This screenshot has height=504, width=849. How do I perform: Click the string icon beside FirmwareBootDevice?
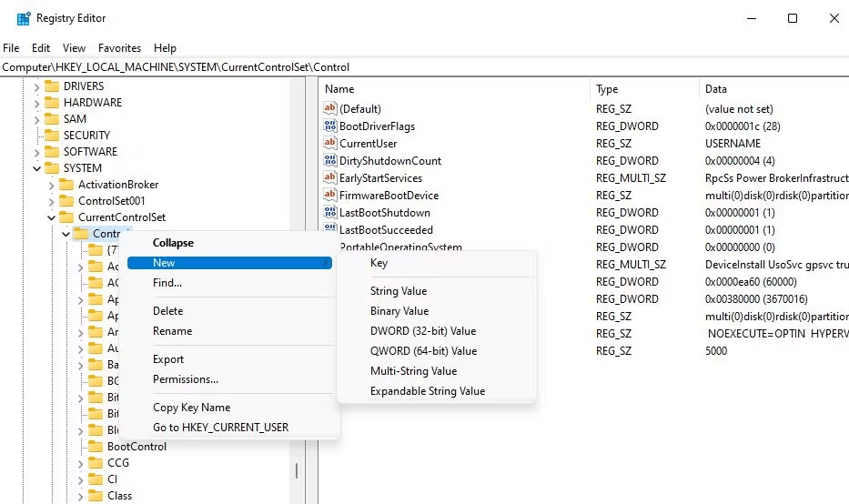329,195
